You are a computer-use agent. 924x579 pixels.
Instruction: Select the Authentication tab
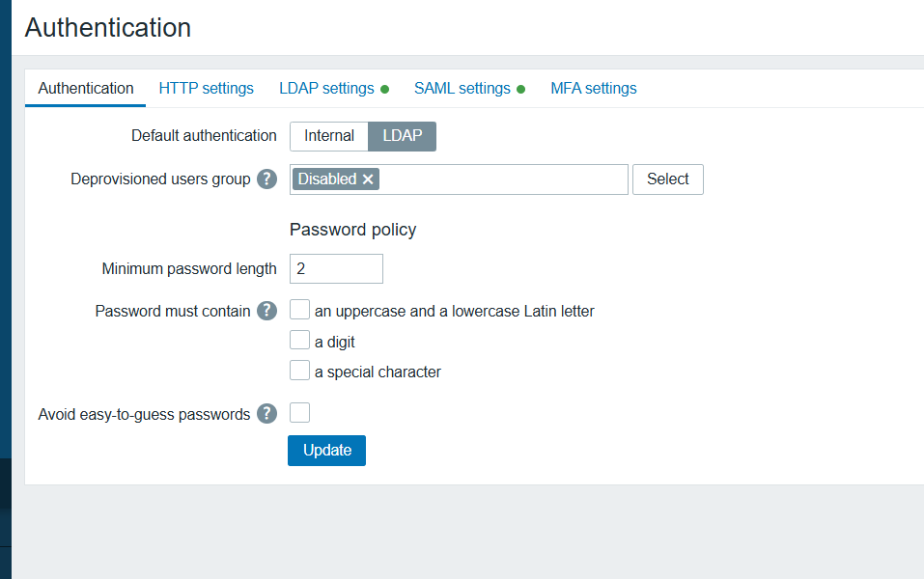pyautogui.click(x=86, y=89)
